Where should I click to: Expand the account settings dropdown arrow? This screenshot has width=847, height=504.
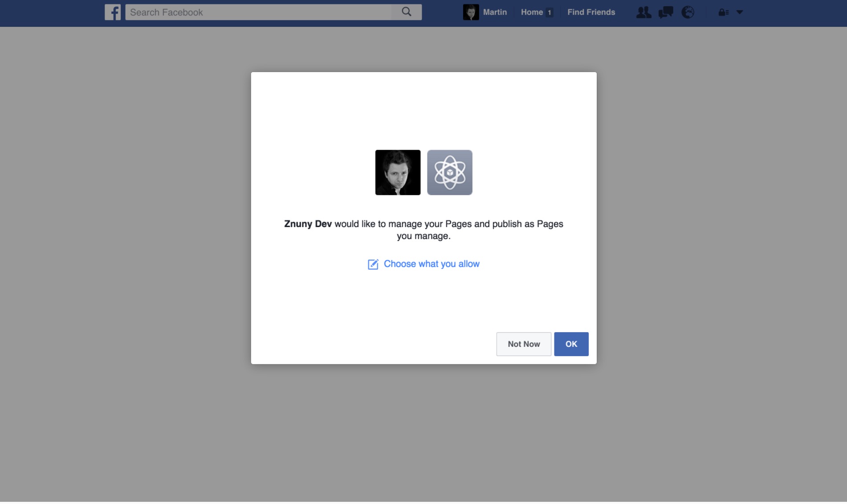pyautogui.click(x=740, y=12)
